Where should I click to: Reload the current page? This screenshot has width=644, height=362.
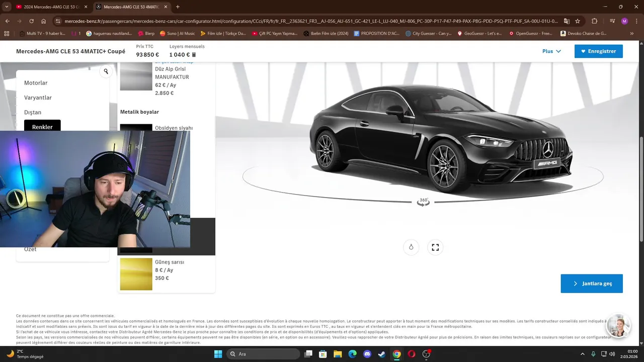[31, 21]
